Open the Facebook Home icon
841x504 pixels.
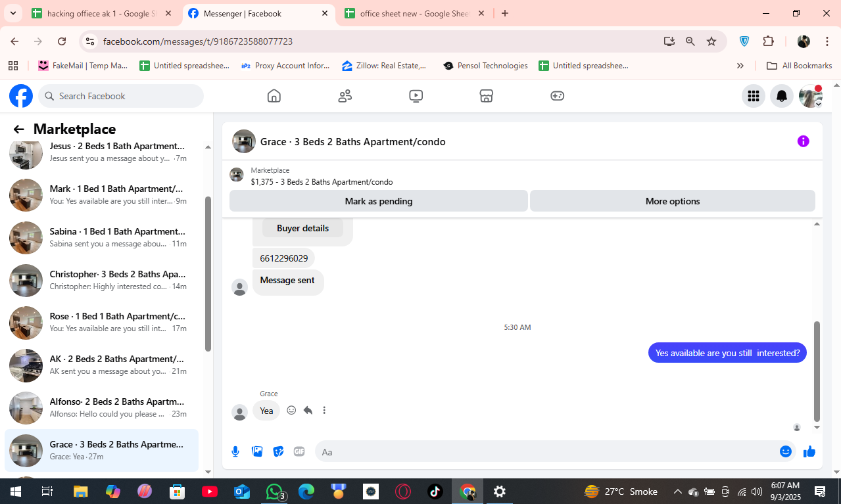pyautogui.click(x=274, y=96)
